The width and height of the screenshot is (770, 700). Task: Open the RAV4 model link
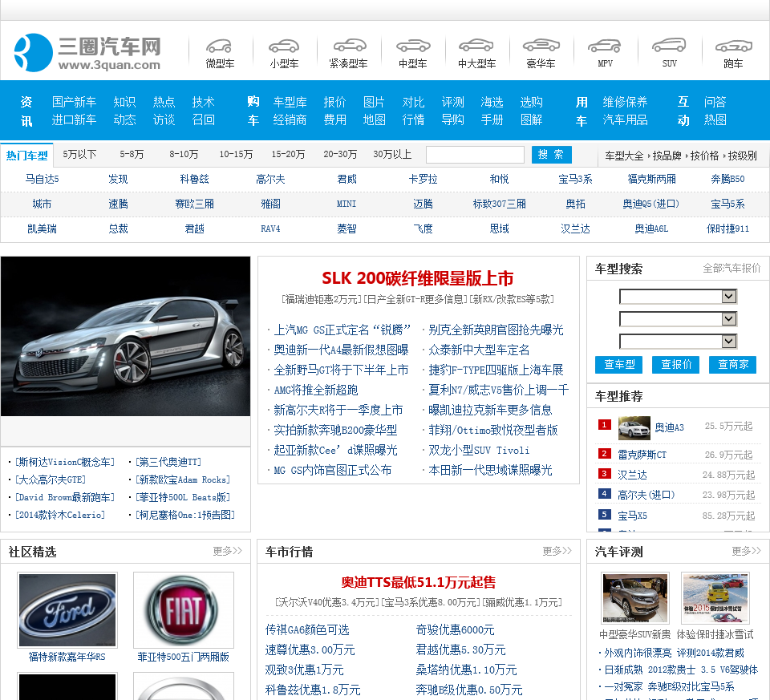tap(270, 229)
